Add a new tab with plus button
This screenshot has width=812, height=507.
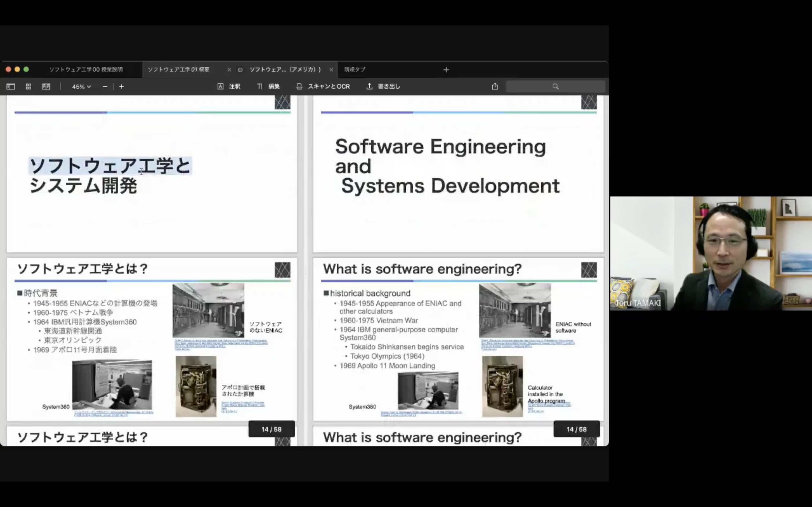point(446,70)
